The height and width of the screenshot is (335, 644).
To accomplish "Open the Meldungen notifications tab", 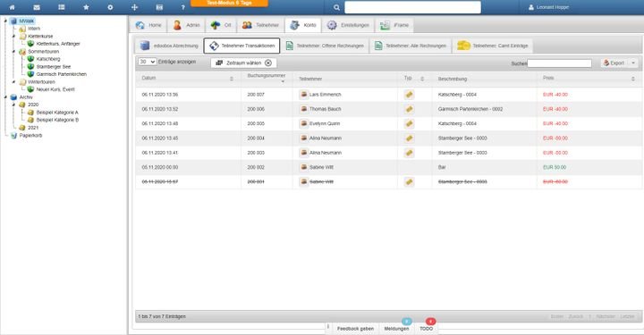I will point(397,329).
